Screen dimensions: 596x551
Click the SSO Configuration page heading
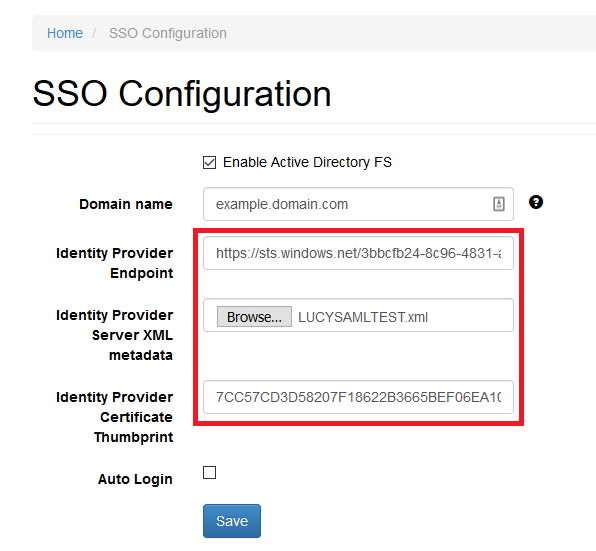click(182, 93)
